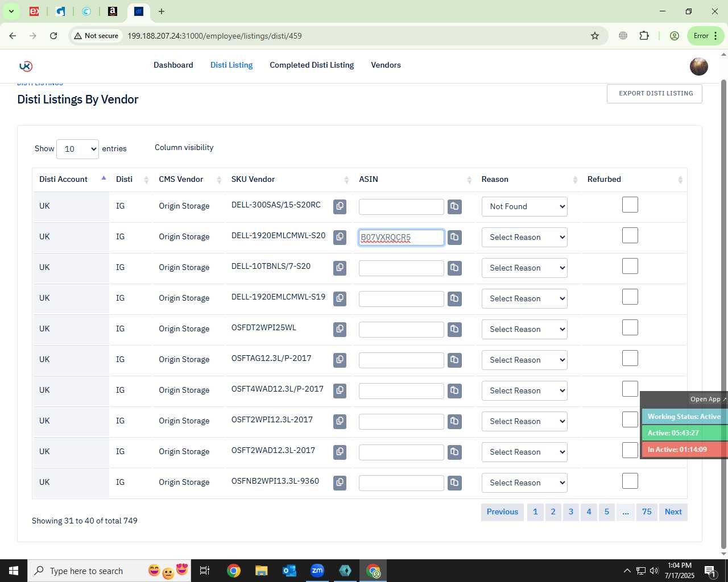Open Windows Start menu

click(x=14, y=571)
